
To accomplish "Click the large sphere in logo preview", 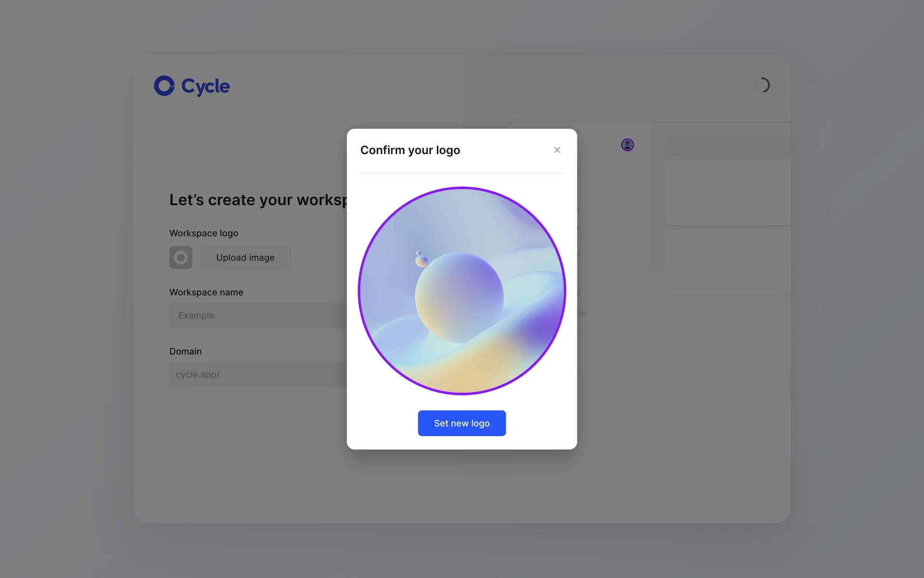I will pos(459,298).
